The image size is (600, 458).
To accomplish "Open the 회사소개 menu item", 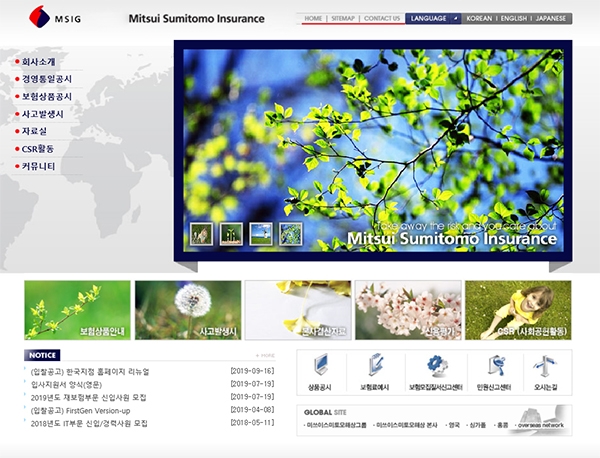I will (x=39, y=62).
